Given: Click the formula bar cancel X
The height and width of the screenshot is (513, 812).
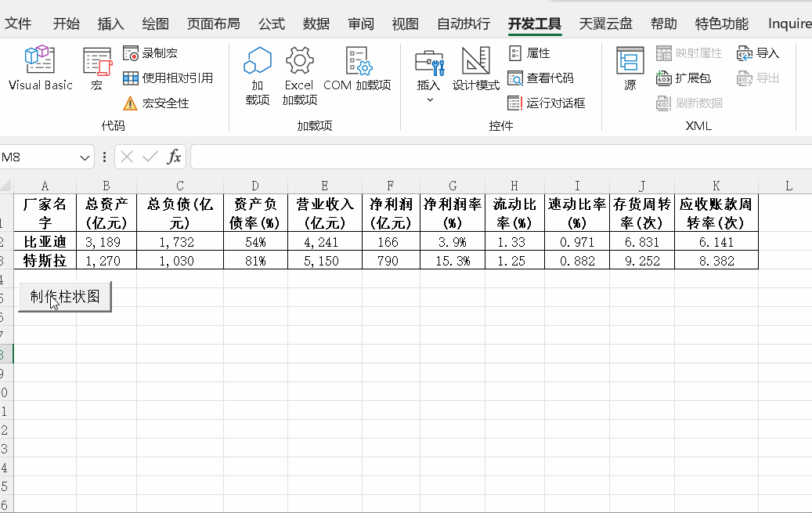Looking at the screenshot, I should click(x=127, y=157).
